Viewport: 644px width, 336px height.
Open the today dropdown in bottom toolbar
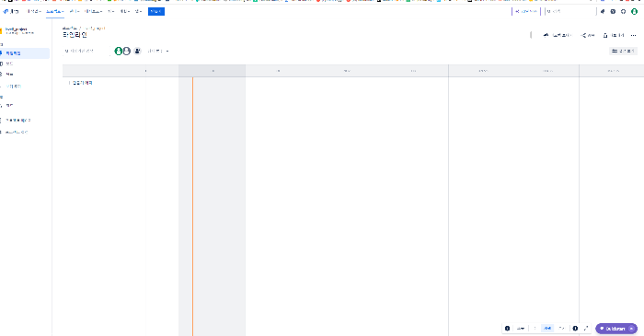(521, 329)
